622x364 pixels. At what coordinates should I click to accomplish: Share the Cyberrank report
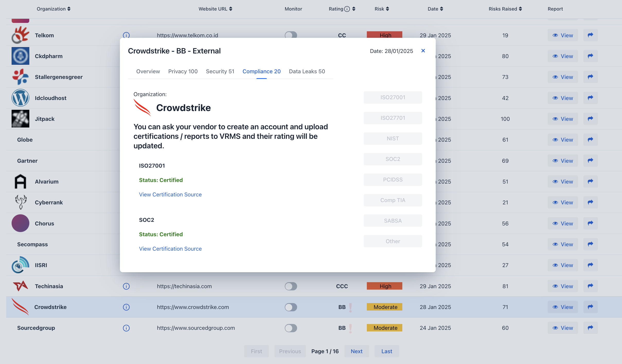point(590,202)
